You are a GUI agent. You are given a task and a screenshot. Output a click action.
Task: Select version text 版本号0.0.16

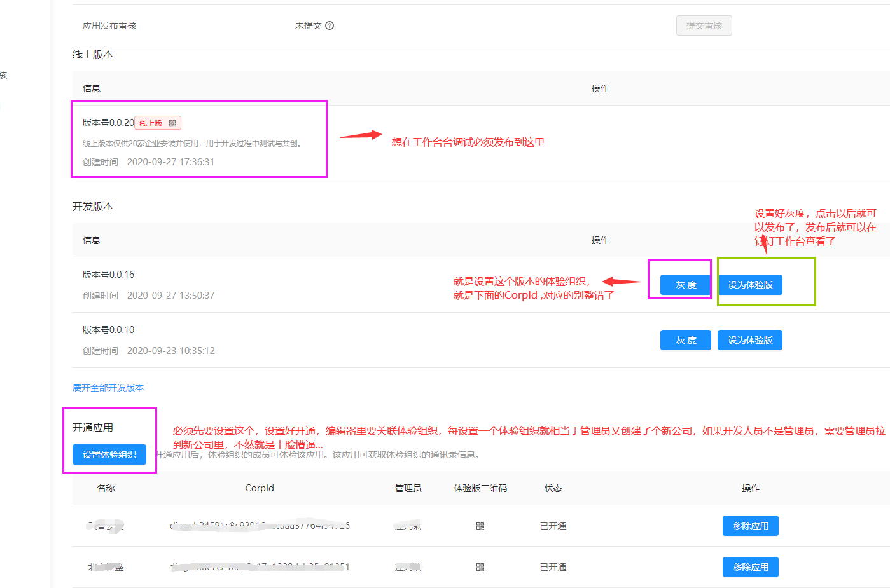(108, 275)
